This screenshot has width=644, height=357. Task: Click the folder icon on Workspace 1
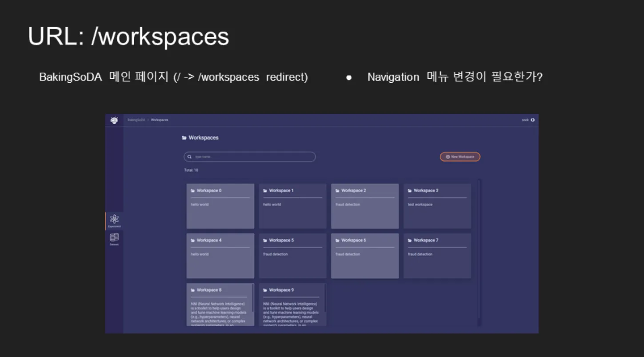click(265, 191)
